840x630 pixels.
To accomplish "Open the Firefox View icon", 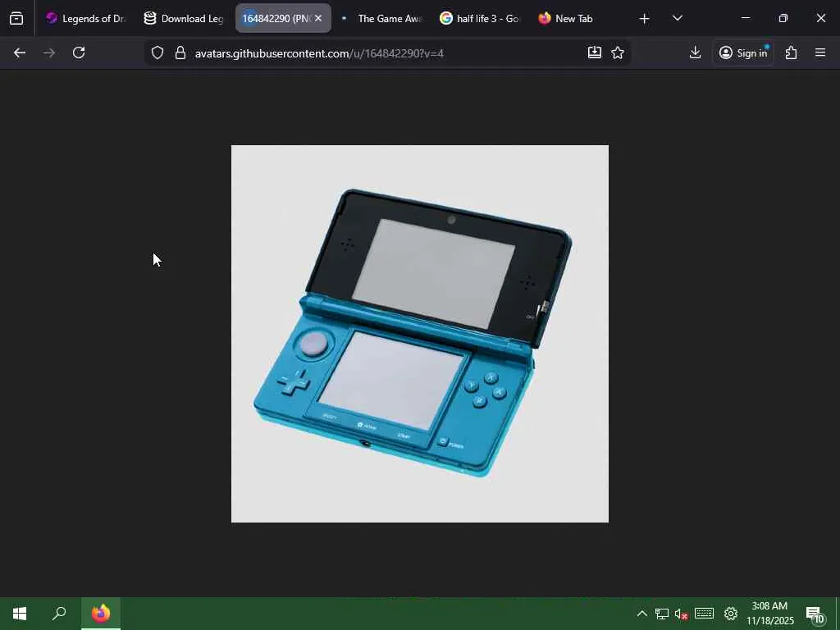I will [x=16, y=18].
